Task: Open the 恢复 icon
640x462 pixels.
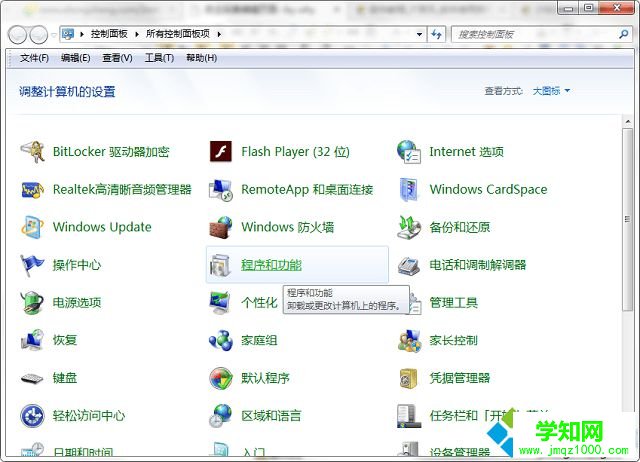Action: click(x=33, y=340)
